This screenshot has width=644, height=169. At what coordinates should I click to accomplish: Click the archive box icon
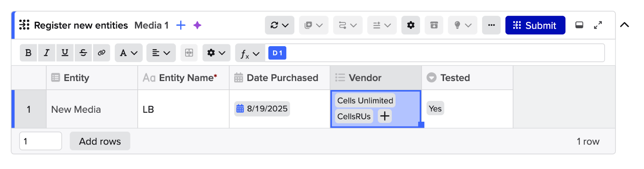[x=434, y=25]
